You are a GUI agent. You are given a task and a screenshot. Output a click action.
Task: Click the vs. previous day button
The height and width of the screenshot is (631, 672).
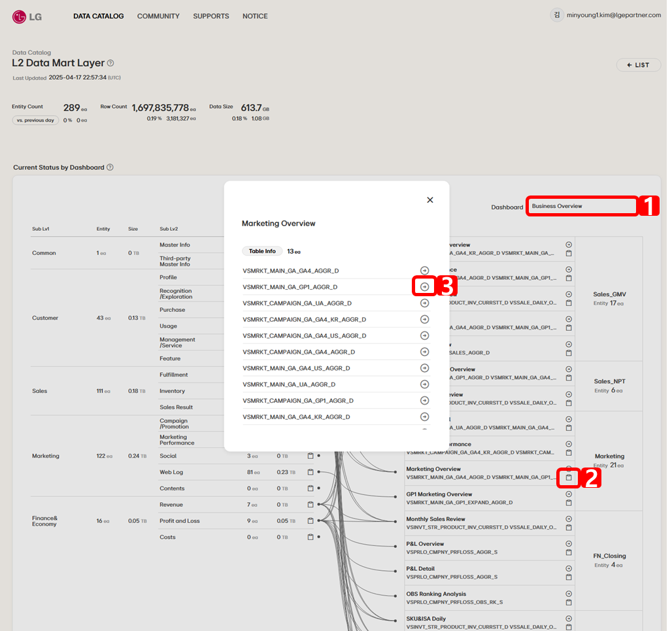[35, 120]
